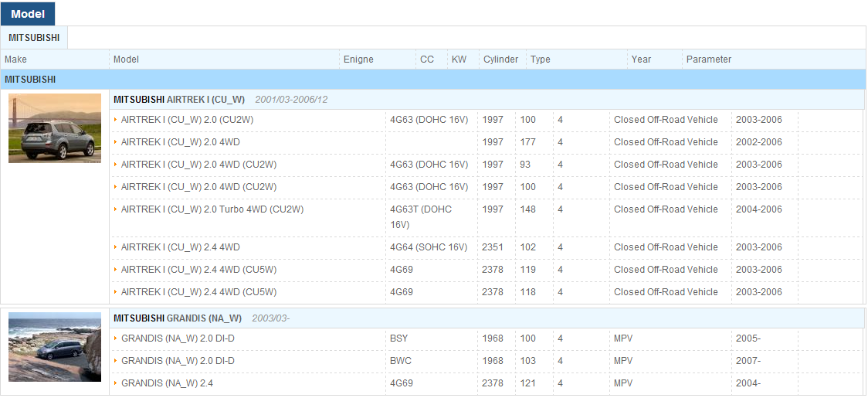Viewport: 868px width, 398px height.
Task: Click the Model column header
Action: [126, 60]
